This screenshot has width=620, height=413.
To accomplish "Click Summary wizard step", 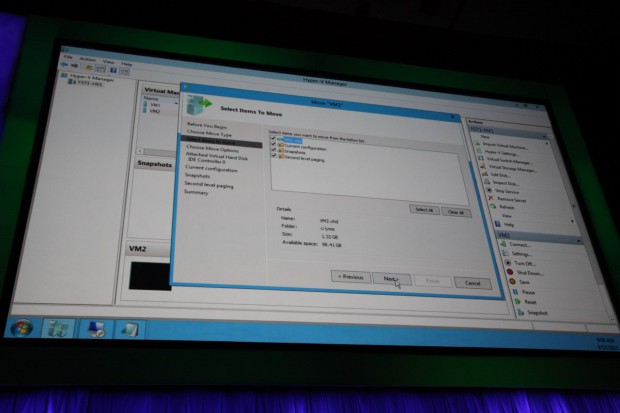I will (x=196, y=192).
